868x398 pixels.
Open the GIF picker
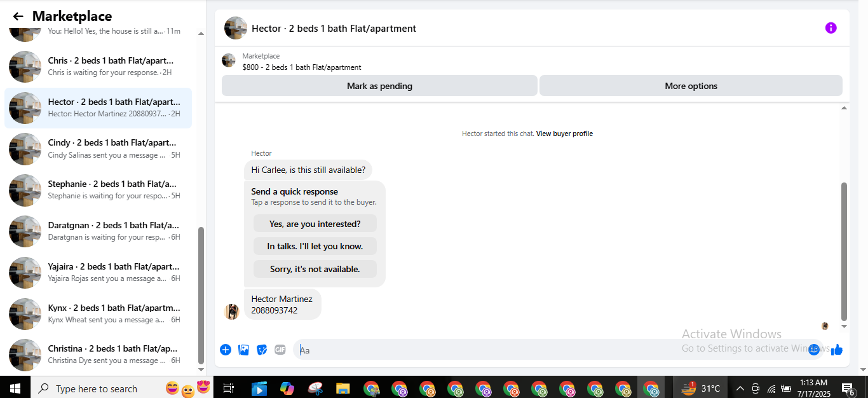click(x=280, y=350)
